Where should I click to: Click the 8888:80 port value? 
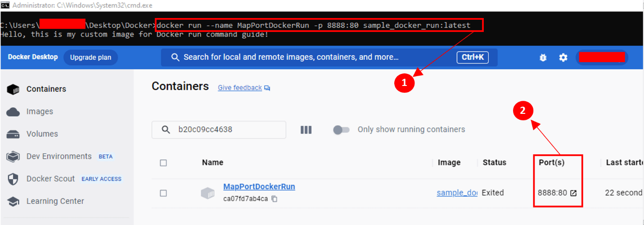point(552,193)
